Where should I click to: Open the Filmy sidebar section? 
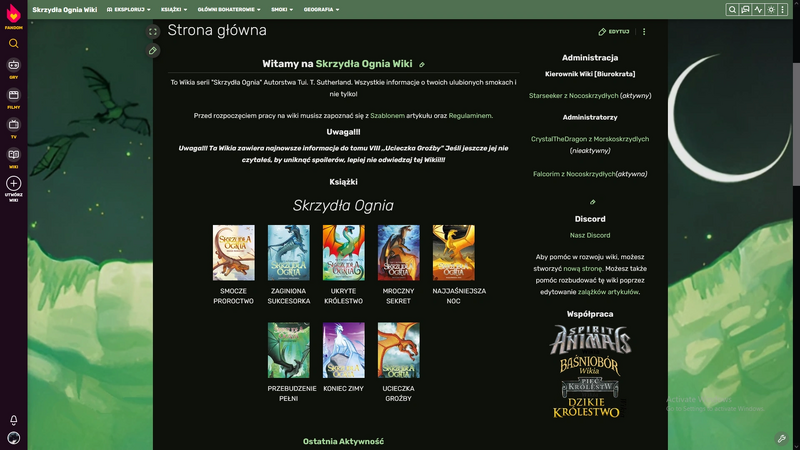tap(13, 96)
